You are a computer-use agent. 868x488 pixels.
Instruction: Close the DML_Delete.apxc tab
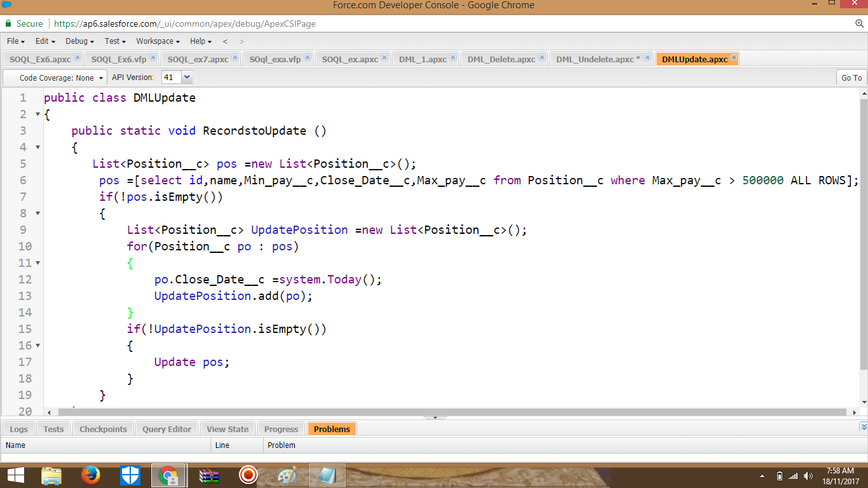tap(543, 57)
